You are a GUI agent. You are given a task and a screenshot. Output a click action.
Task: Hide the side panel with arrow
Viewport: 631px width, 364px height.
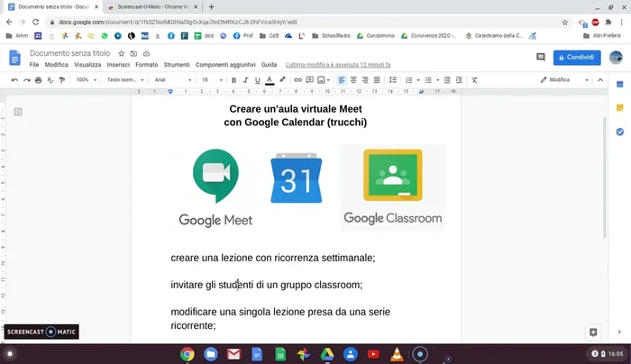619,332
